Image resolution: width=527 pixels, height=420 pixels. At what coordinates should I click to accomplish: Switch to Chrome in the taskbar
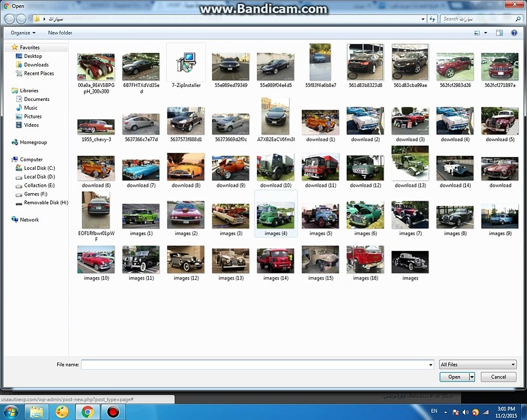coord(88,412)
